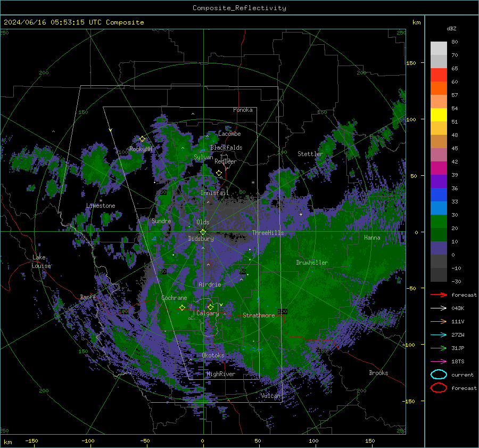Viewport: 479px width, 448px height.
Task: Select the cyan 27ZW arrow icon
Action: pyautogui.click(x=439, y=335)
